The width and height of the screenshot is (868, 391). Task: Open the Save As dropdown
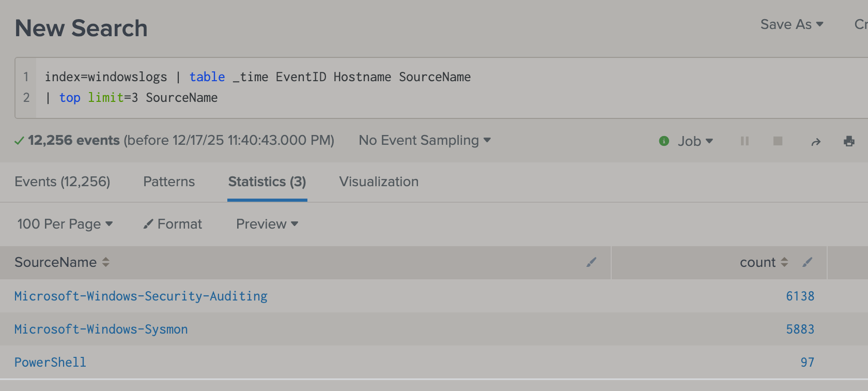pyautogui.click(x=791, y=24)
